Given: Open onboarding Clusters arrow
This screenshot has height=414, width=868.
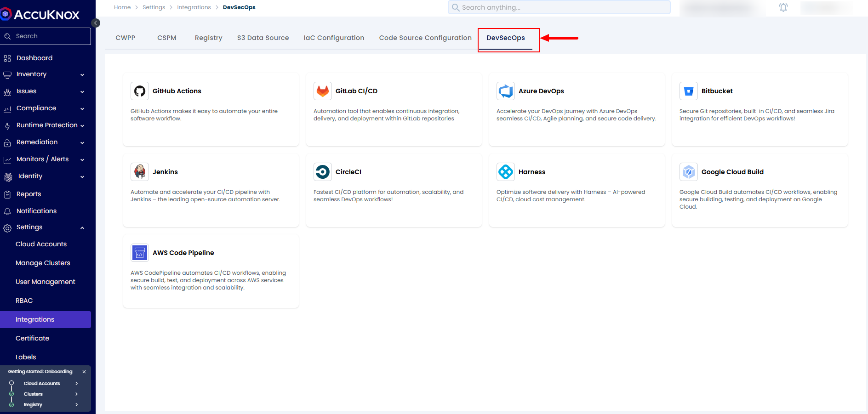Looking at the screenshot, I should tap(77, 394).
